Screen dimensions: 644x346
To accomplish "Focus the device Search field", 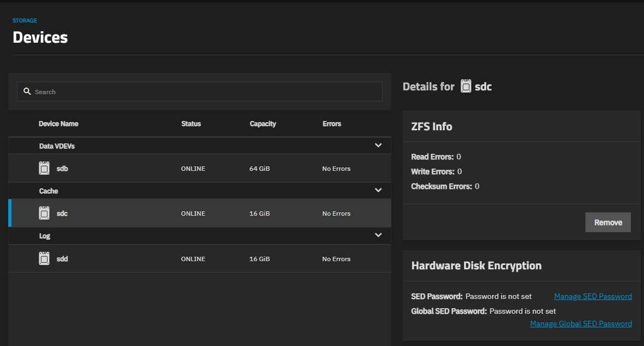I will 205,92.
